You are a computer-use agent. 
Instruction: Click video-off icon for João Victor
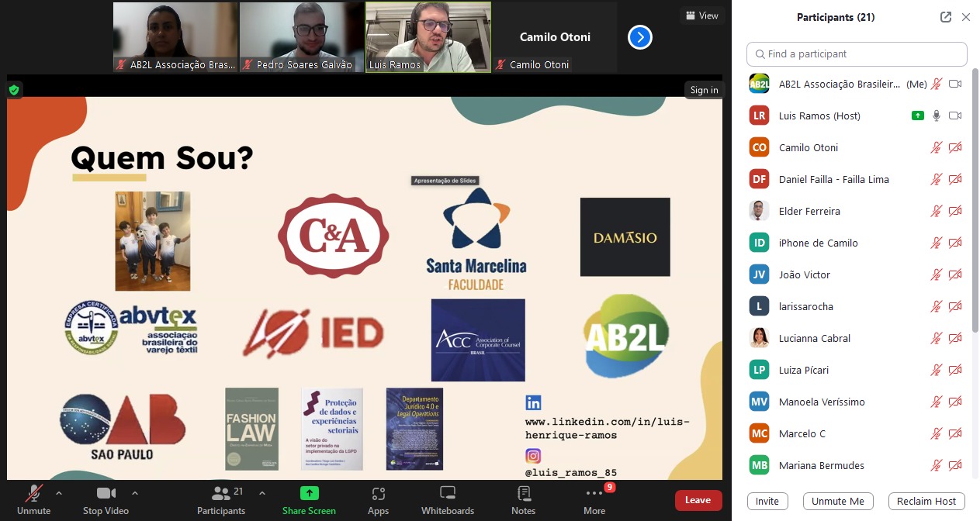coord(955,274)
